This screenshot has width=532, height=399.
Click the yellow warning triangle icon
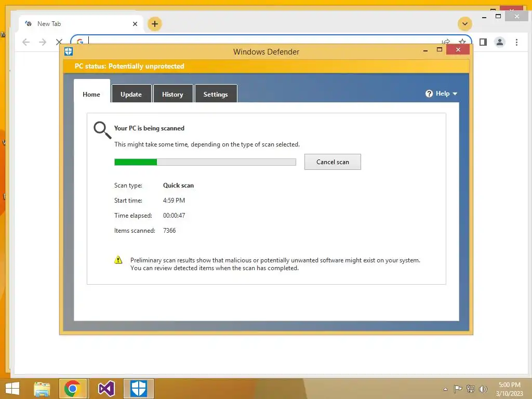point(118,260)
